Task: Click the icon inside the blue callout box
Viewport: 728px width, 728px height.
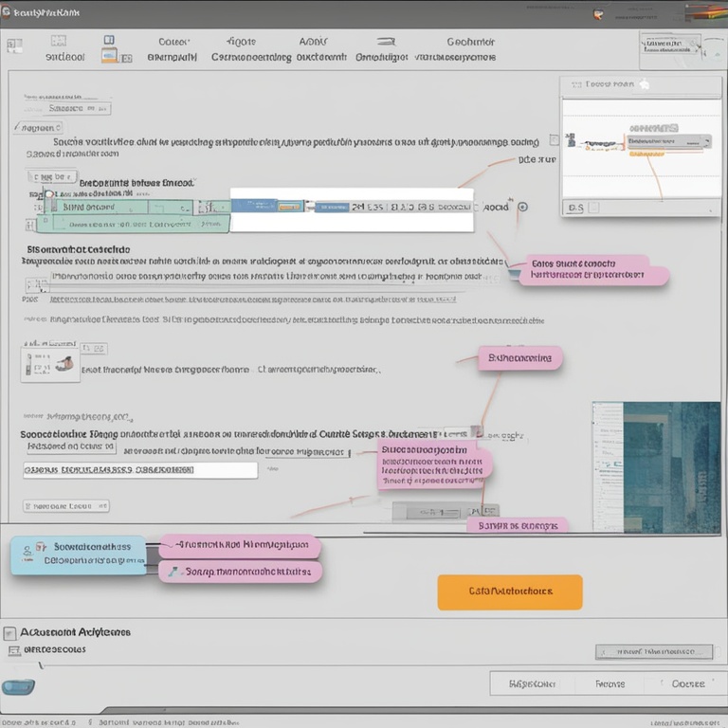Action: (x=40, y=547)
